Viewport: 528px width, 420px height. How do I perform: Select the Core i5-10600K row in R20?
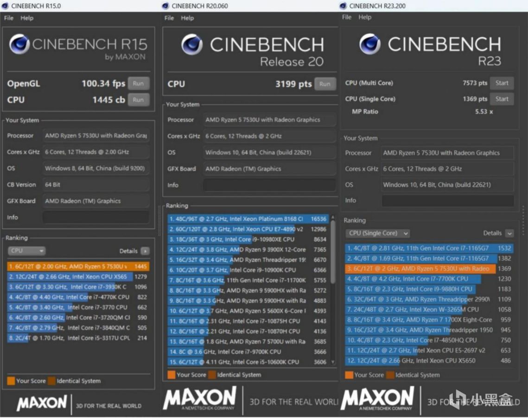point(248,362)
